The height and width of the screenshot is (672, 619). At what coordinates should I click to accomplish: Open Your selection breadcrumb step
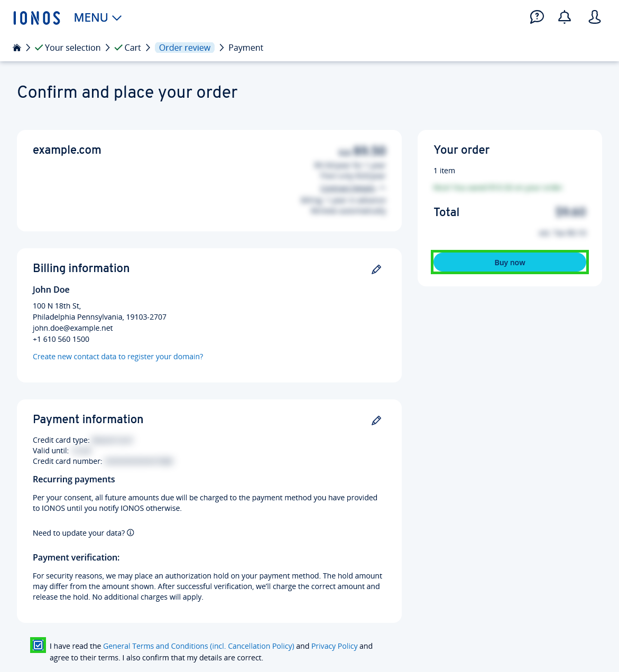pos(72,47)
